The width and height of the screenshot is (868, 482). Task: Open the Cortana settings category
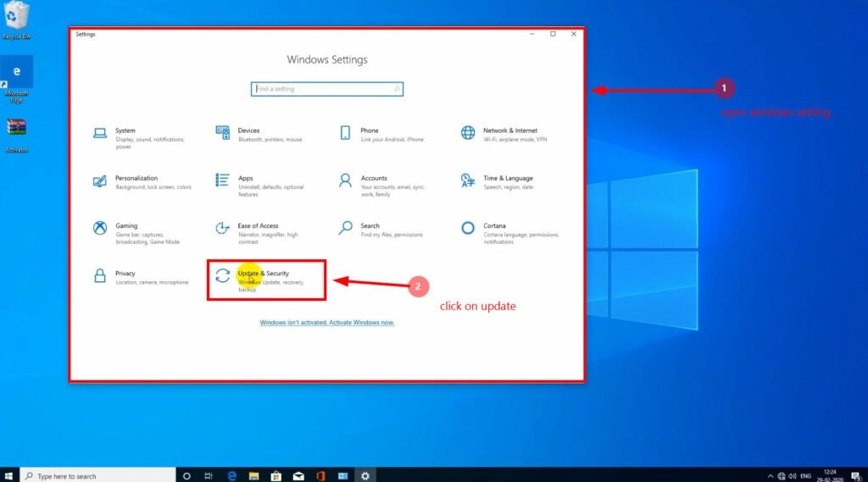pos(509,234)
